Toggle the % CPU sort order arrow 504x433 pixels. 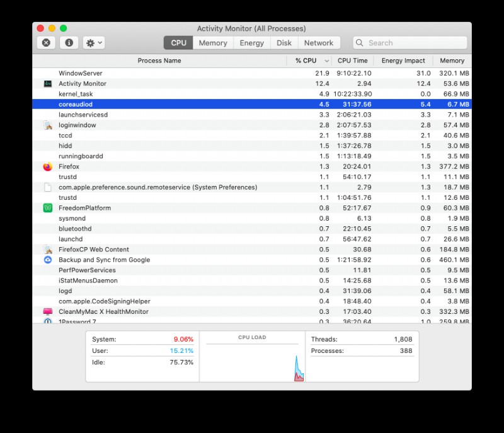point(326,61)
